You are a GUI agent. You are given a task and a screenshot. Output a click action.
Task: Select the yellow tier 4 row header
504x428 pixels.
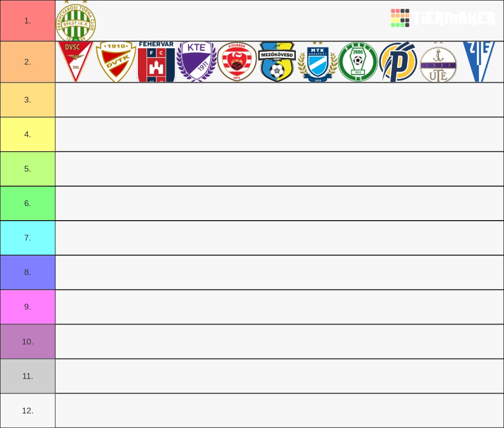coord(27,134)
